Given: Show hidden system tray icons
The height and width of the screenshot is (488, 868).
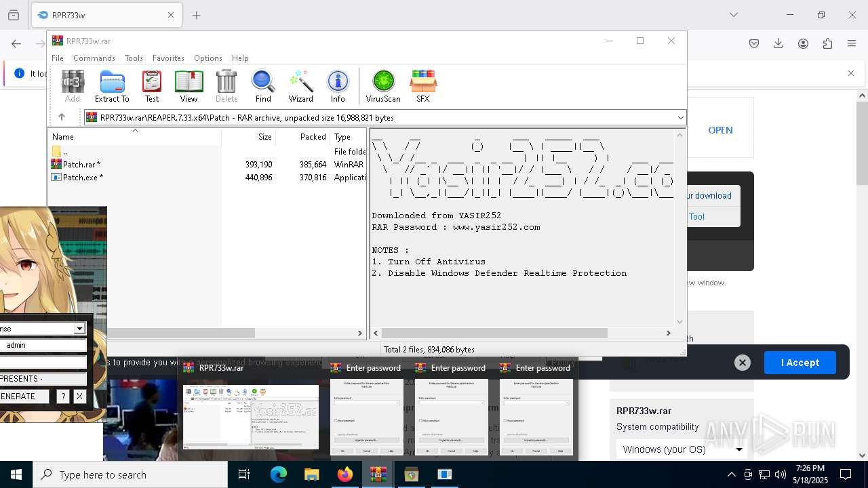Looking at the screenshot, I should (731, 474).
